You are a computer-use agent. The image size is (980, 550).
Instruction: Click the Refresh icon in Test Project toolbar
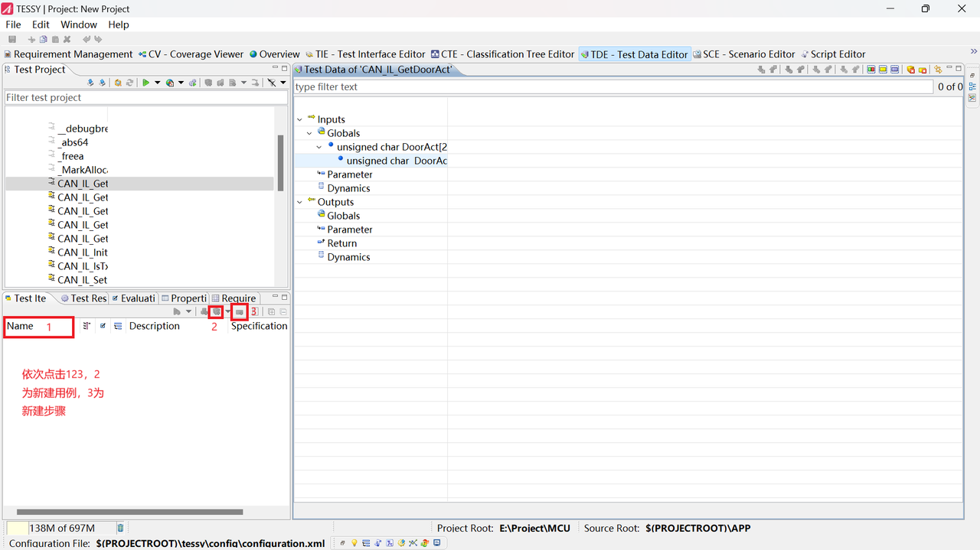pos(129,83)
